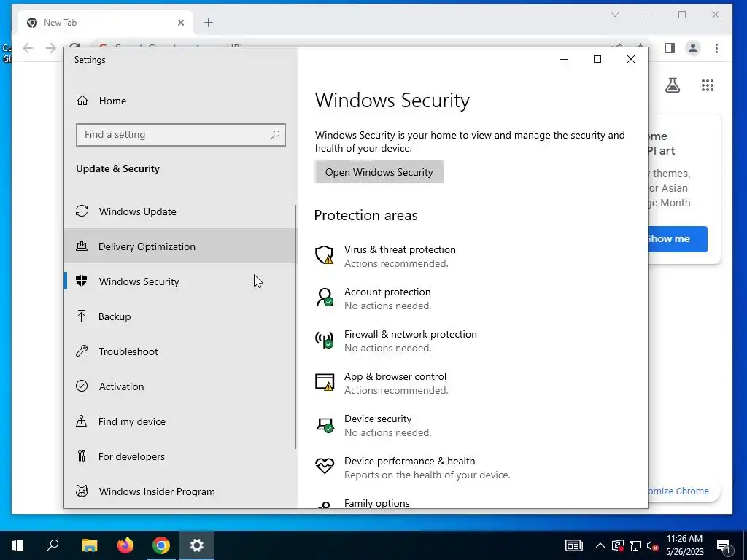Click the Find a setting search field
The width and height of the screenshot is (747, 560).
click(x=181, y=135)
